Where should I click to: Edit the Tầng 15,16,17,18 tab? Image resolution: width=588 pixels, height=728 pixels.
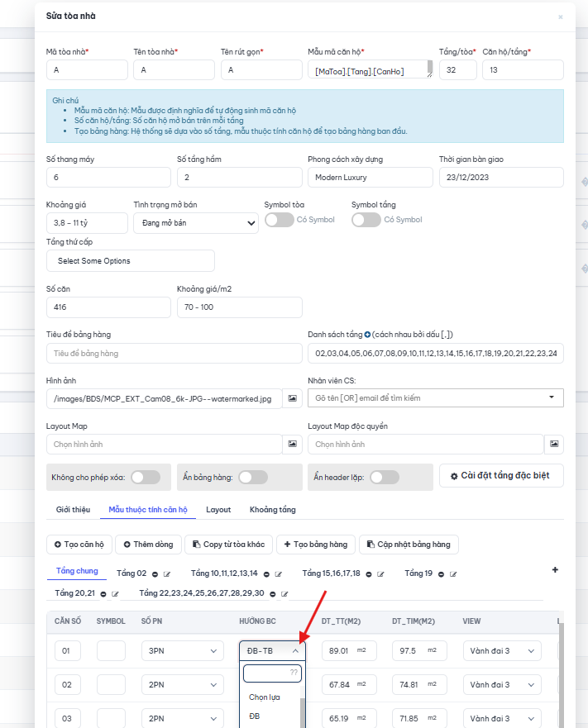[x=380, y=574]
